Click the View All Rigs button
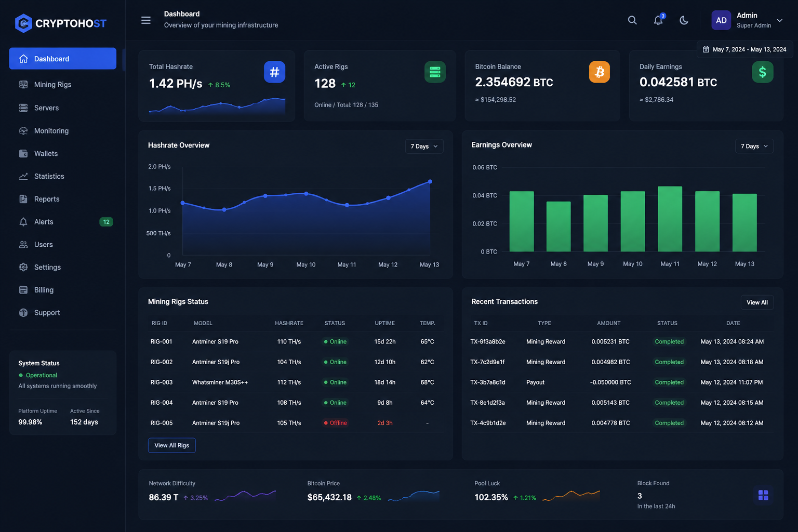 tap(171, 445)
